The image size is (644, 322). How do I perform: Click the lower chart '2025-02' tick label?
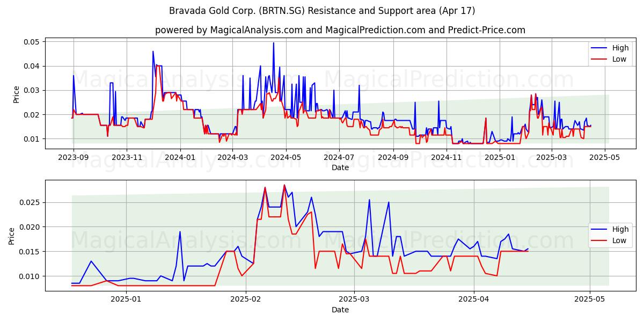[x=245, y=299]
